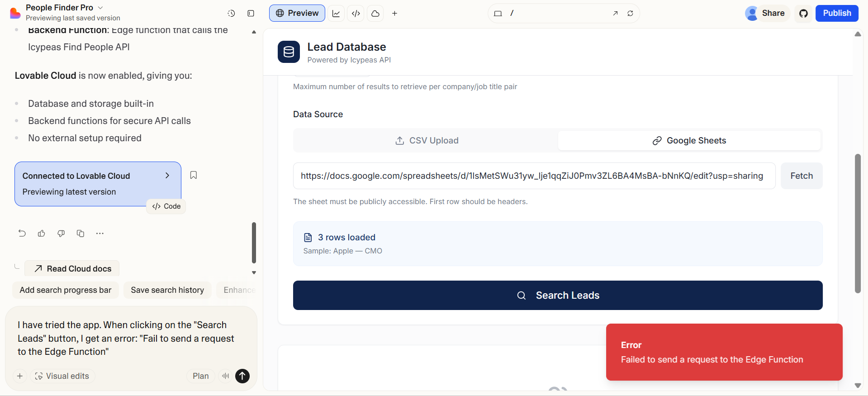Viewport: 868px width, 396px height.
Task: Expand the People Finder Pro project dropdown
Action: [64, 8]
